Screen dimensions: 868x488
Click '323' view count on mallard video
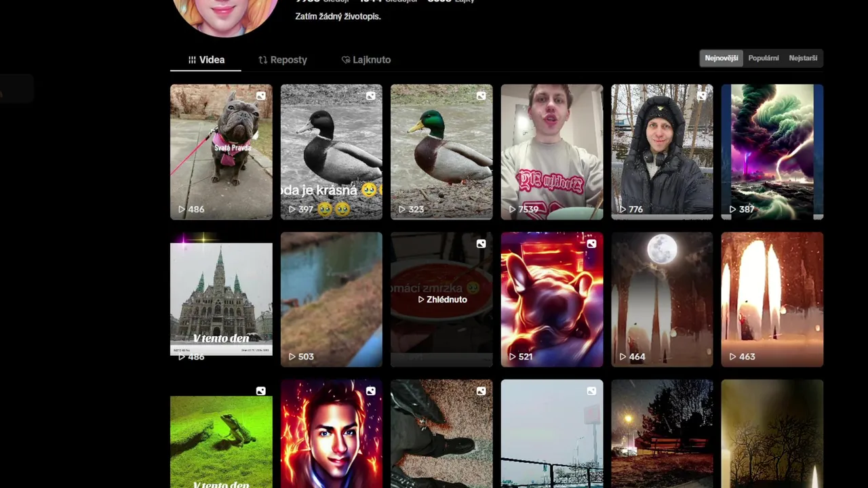[x=416, y=209]
